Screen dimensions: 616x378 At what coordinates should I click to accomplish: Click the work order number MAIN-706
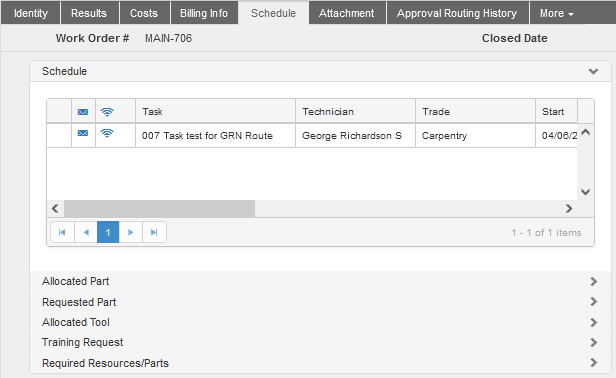point(169,38)
